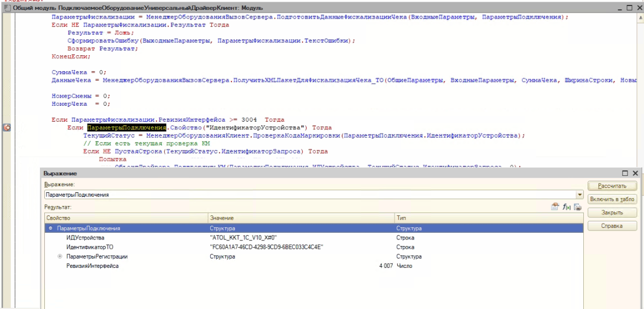This screenshot has width=644, height=309.
Task: Open the expression history dropdown arrow
Action: (579, 194)
